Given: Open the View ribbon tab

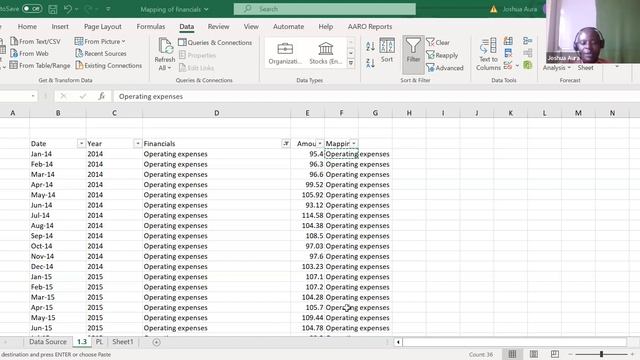Looking at the screenshot, I should point(251,27).
